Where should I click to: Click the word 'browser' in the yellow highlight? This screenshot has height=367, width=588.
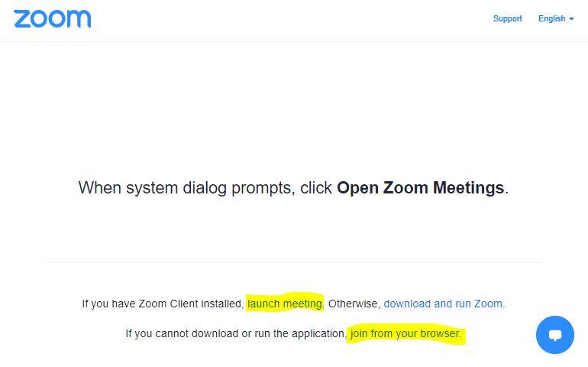440,333
